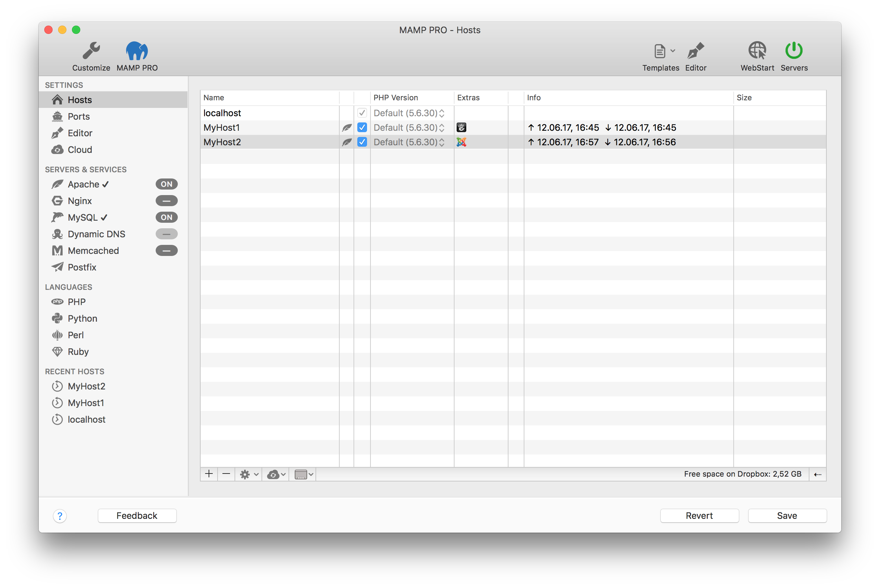Click the MAMP PRO elephant icon
This screenshot has height=588, width=880.
tap(137, 50)
